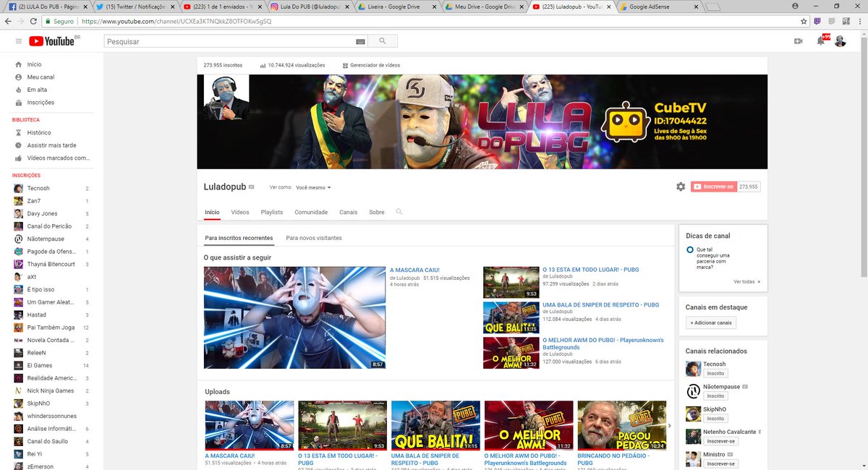The width and height of the screenshot is (868, 470).
Task: Open the notifications bell
Action: pos(820,41)
